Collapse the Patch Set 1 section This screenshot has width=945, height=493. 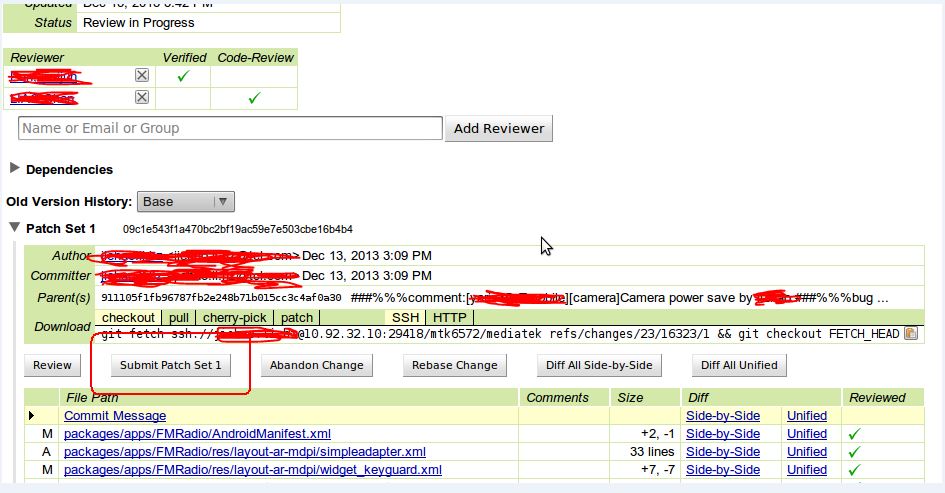[x=15, y=228]
